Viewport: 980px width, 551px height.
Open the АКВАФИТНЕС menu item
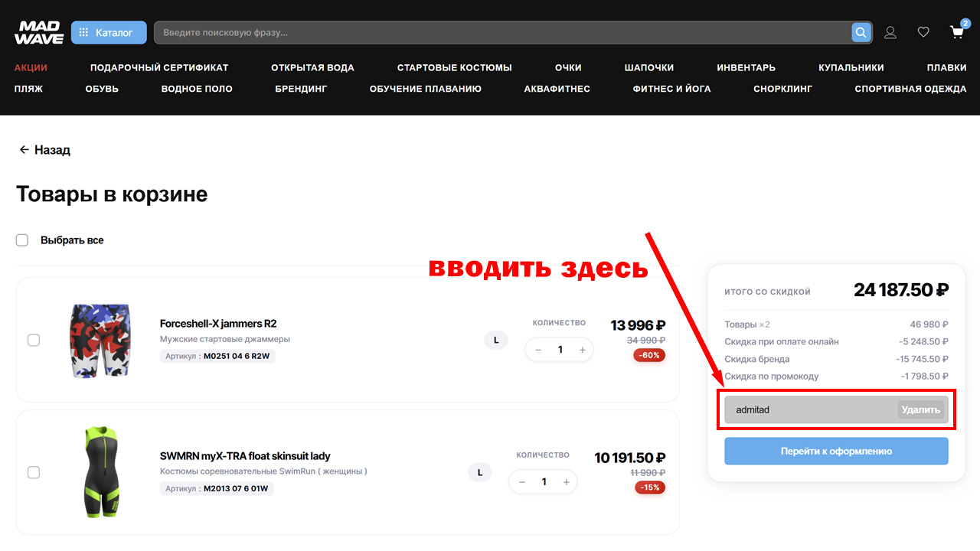(557, 89)
